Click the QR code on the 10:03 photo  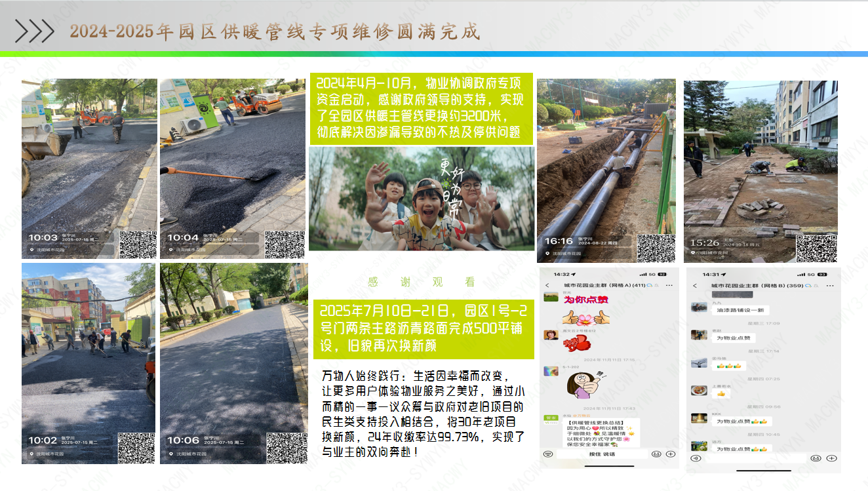(x=138, y=244)
